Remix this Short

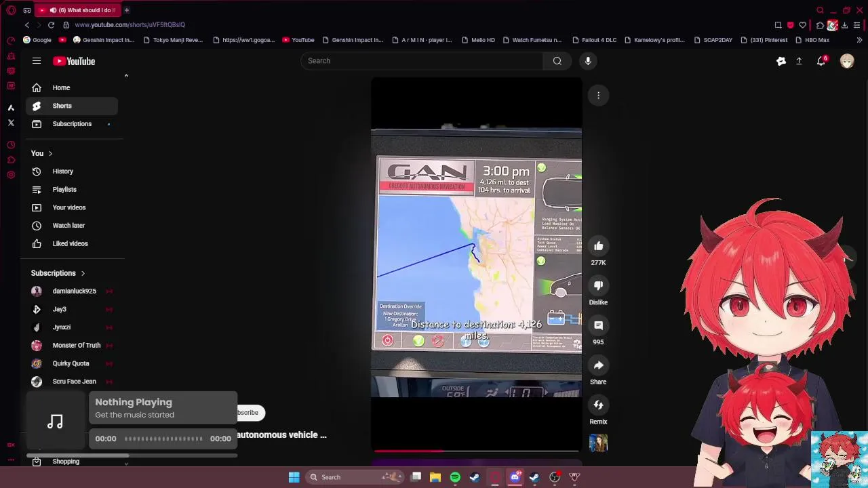(598, 405)
